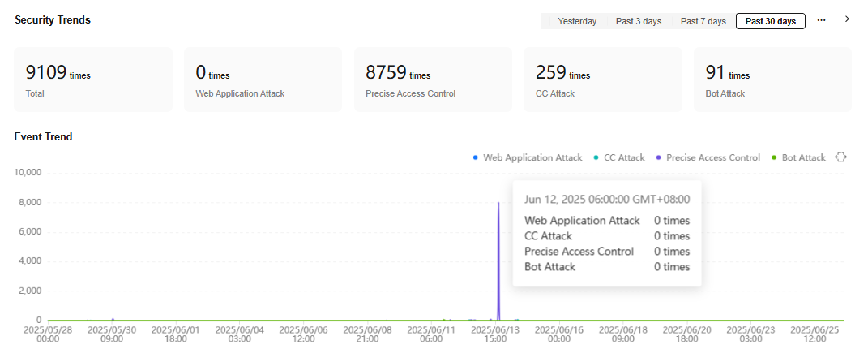
Task: Open the CC Attack 259 times card
Action: coord(603,80)
